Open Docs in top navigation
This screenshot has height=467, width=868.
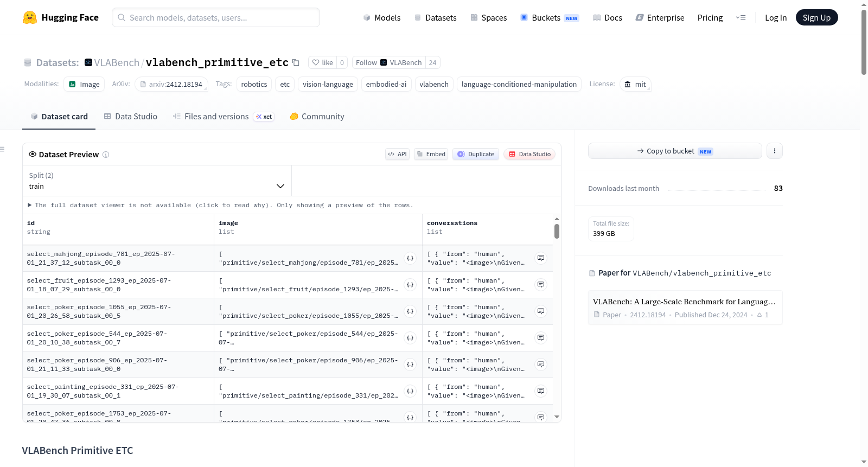[607, 17]
